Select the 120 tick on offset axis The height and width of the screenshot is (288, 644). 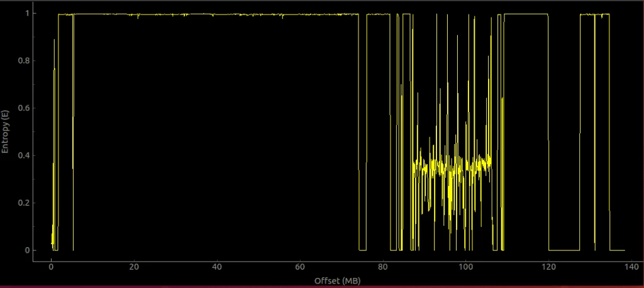(548, 266)
